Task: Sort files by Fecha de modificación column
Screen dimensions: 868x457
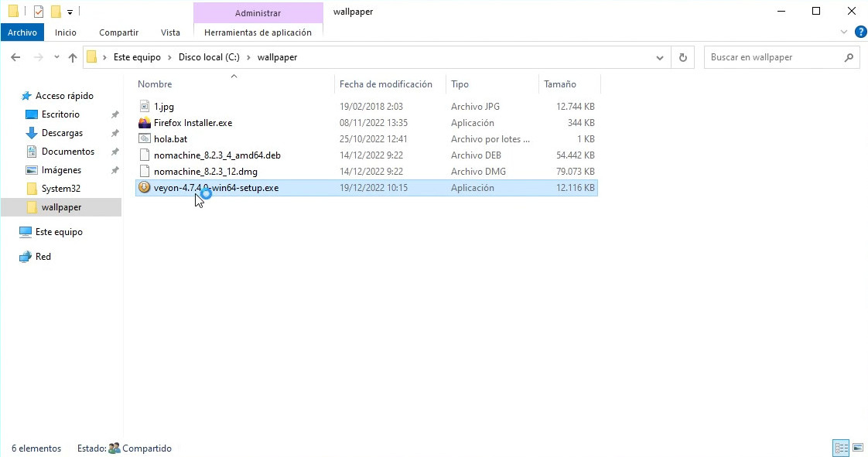Action: (385, 84)
